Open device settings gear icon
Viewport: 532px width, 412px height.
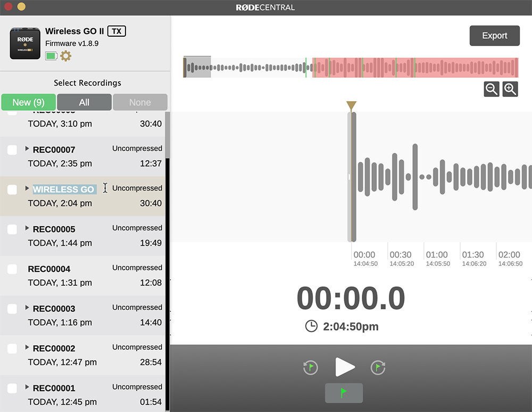(65, 56)
